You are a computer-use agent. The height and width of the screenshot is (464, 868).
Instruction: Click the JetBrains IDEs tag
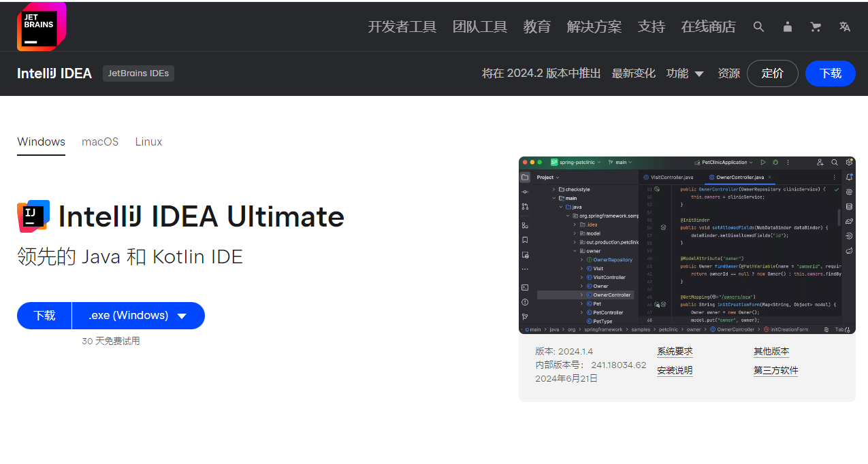(x=138, y=73)
